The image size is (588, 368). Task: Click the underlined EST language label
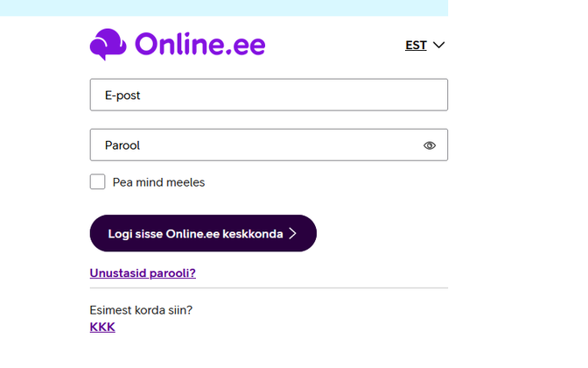pos(416,45)
